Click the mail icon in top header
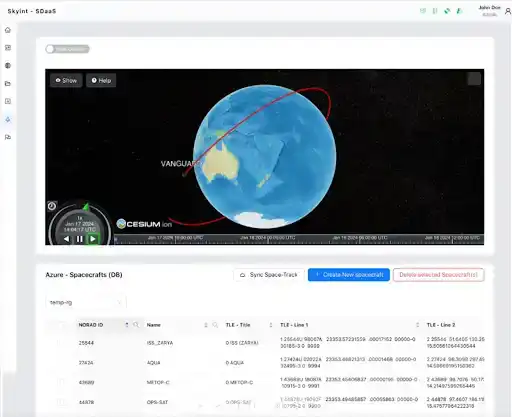The image size is (512, 417). coord(423,11)
